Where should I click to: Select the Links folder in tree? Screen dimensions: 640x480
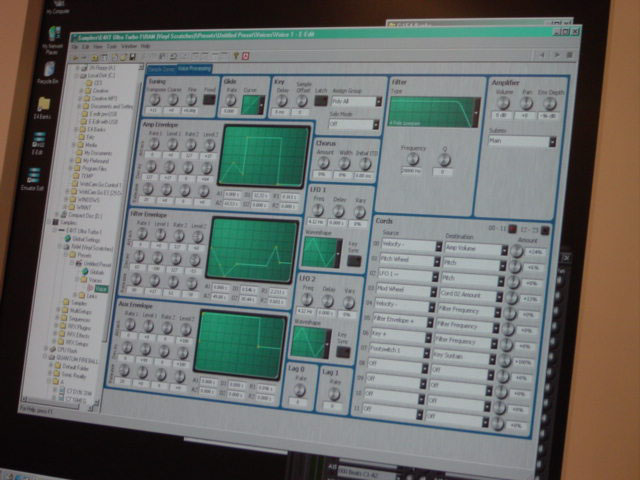tap(87, 296)
